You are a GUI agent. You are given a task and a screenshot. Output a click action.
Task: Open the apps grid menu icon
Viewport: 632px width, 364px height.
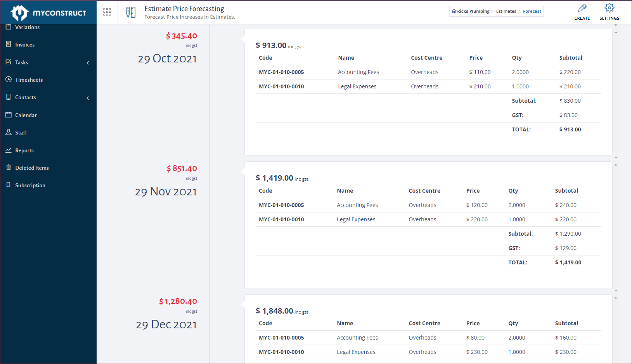107,12
